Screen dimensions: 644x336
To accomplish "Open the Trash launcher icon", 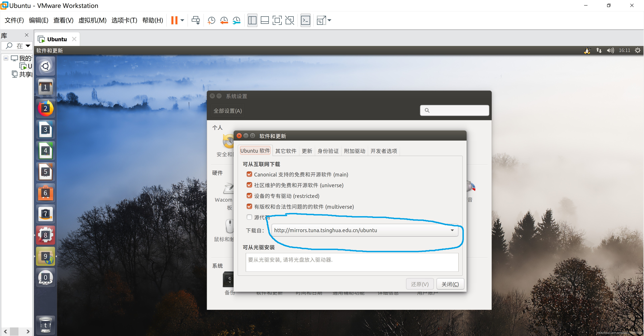I will (x=45, y=325).
